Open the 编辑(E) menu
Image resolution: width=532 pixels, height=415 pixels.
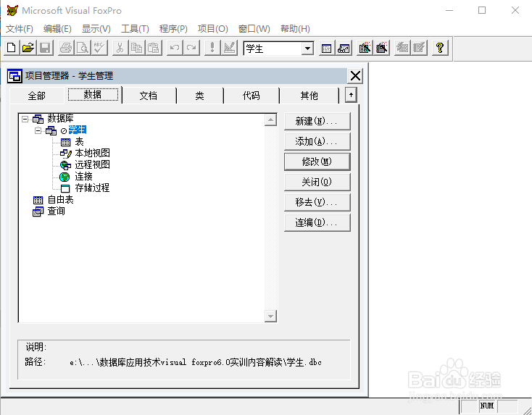pyautogui.click(x=57, y=29)
